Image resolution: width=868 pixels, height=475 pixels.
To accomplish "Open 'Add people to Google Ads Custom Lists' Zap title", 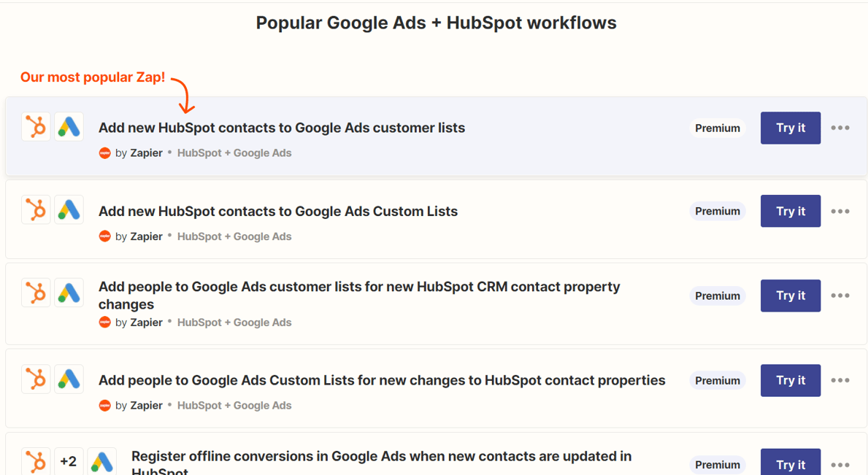I will pos(382,380).
